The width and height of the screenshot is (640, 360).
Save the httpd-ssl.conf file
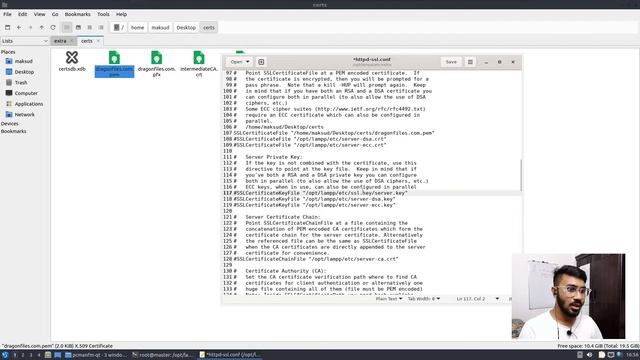(451, 62)
